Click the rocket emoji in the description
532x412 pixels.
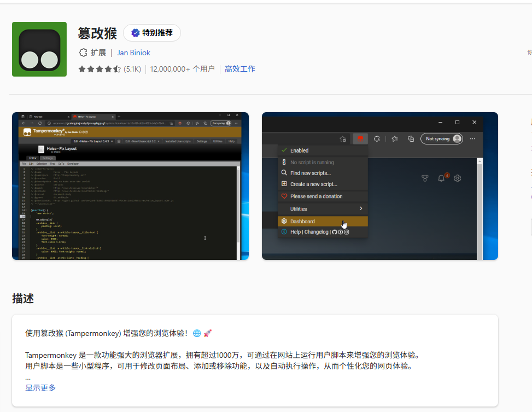pos(208,333)
